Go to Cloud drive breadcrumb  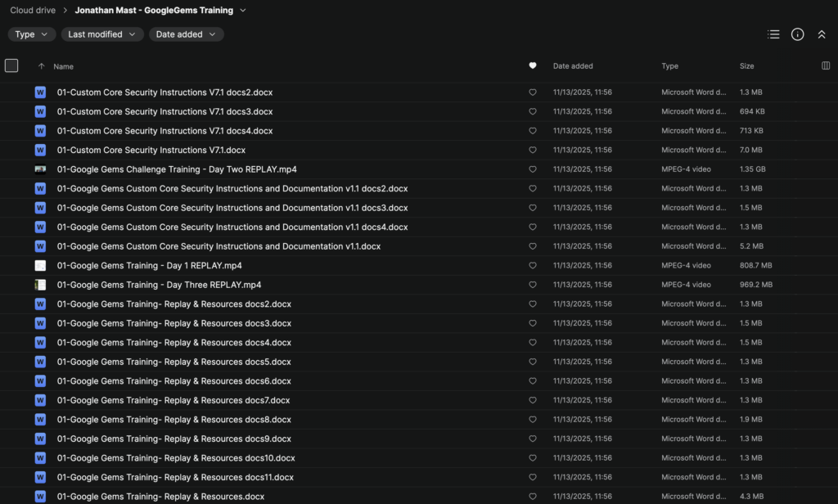point(33,11)
